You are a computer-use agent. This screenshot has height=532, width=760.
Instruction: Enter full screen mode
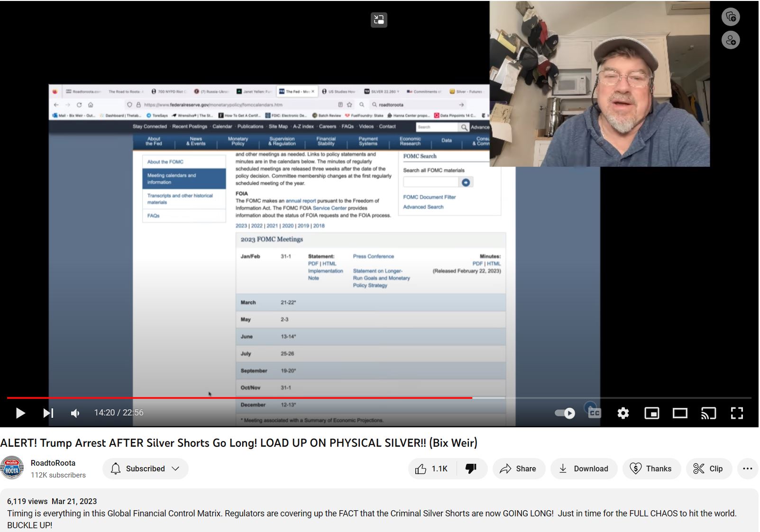click(737, 413)
